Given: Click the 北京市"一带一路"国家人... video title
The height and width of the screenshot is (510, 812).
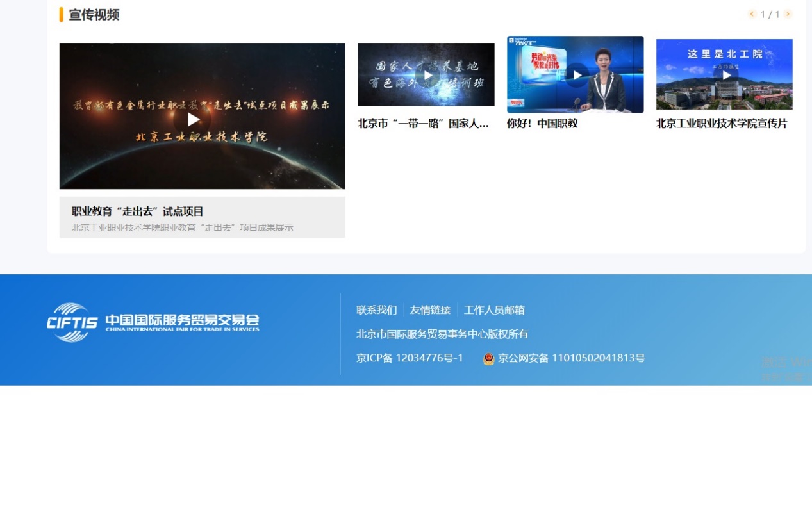Looking at the screenshot, I should coord(423,124).
